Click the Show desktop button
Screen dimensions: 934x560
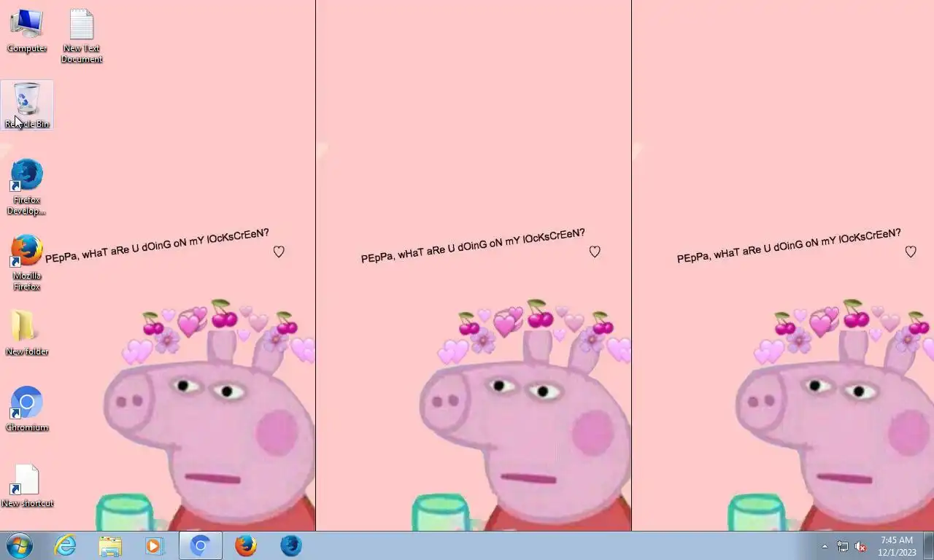(929, 545)
